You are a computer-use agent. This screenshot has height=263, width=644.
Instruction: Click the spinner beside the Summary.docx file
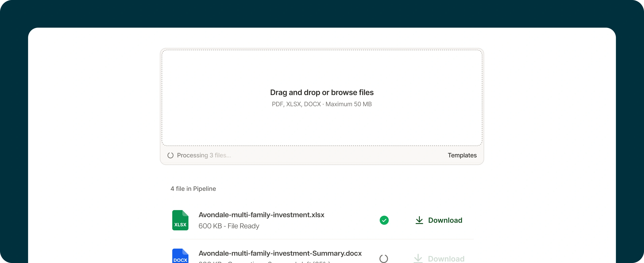click(384, 258)
